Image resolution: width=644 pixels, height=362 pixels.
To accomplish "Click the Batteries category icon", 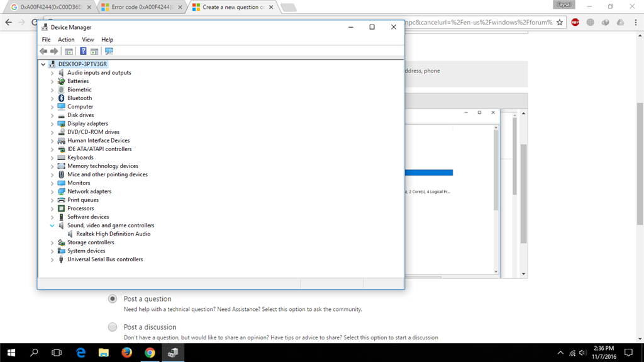I will tap(61, 81).
